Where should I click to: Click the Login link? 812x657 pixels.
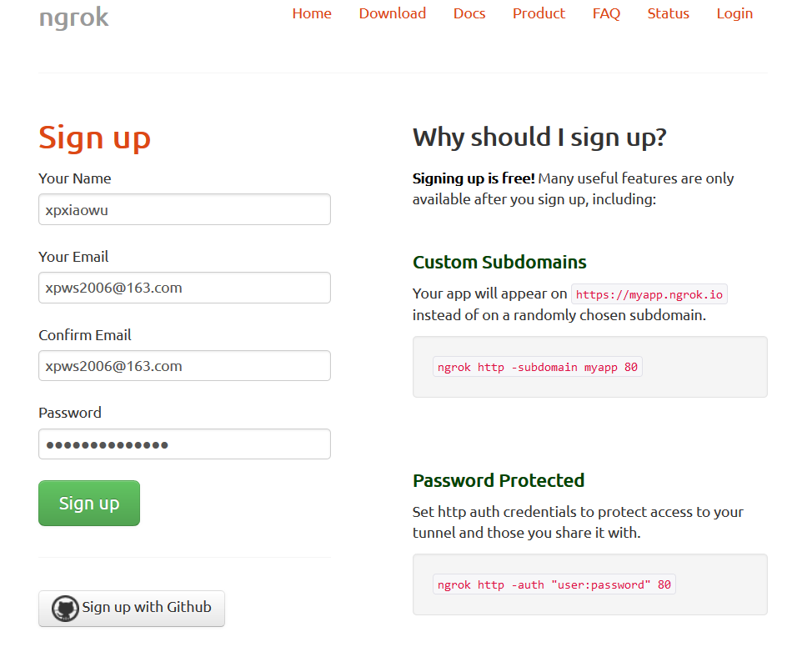point(734,13)
